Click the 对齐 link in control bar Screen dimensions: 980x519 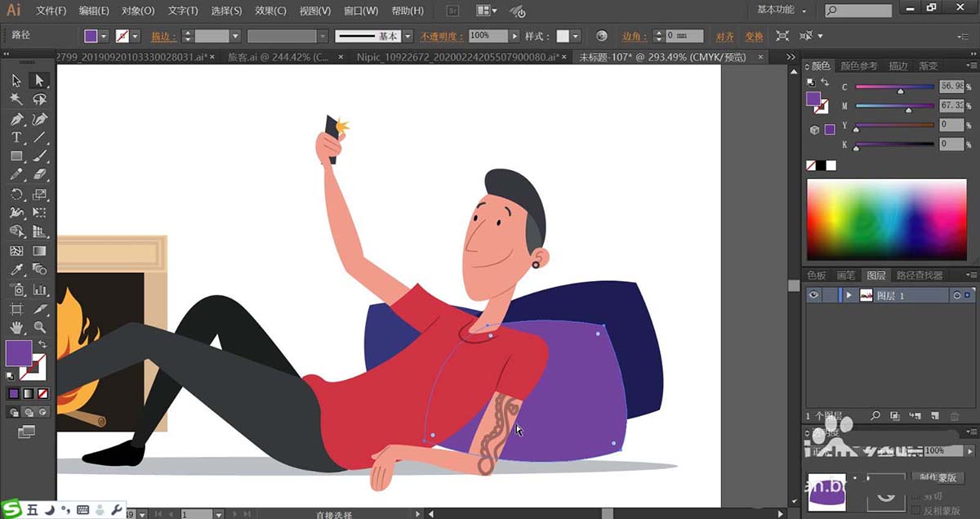(724, 37)
